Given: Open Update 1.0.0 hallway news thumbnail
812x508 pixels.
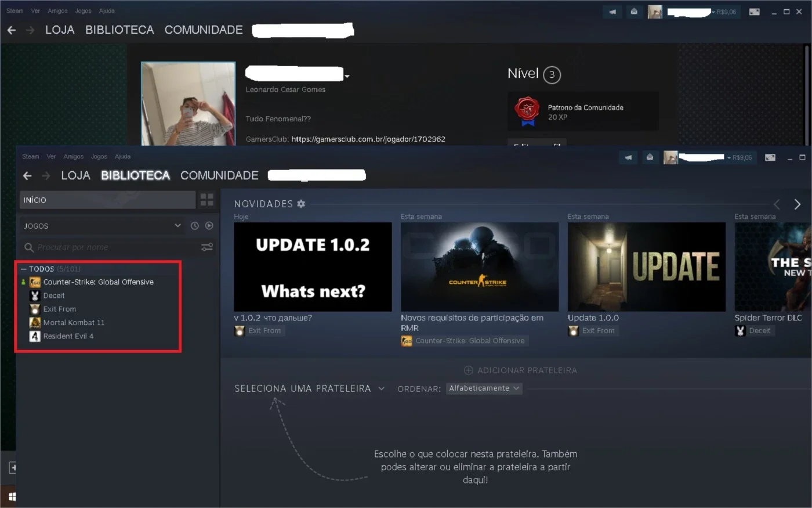Looking at the screenshot, I should pos(647,267).
